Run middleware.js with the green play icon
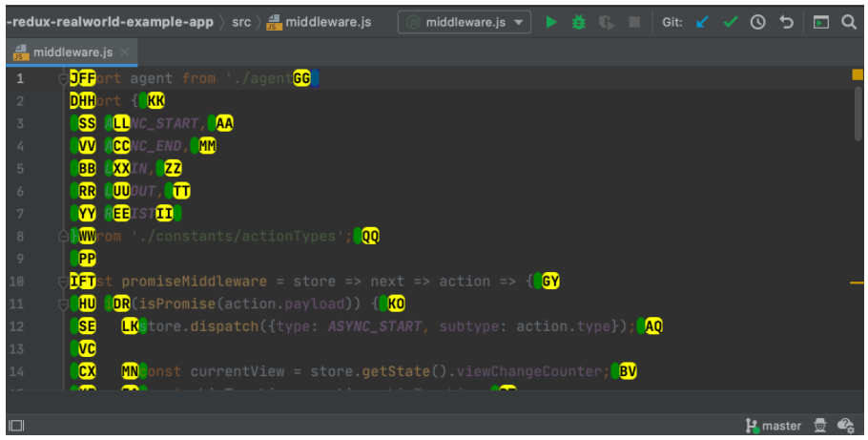This screenshot has height=440, width=868. point(551,22)
